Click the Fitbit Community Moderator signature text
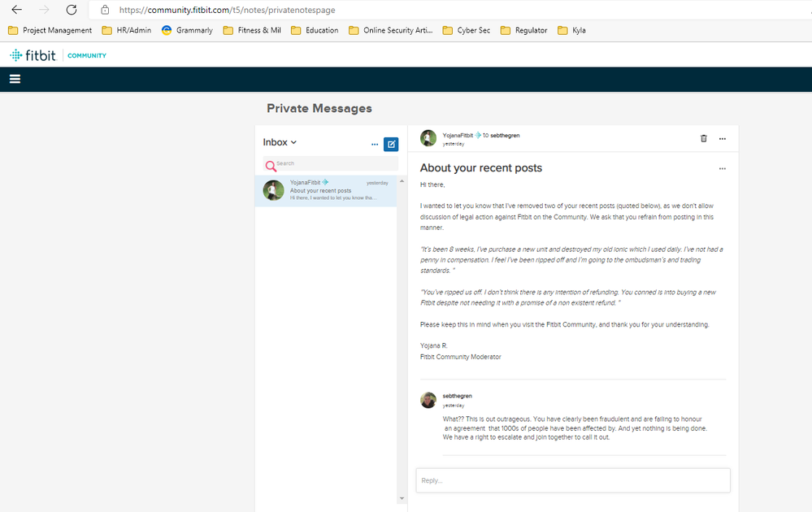812x512 pixels. [x=460, y=357]
